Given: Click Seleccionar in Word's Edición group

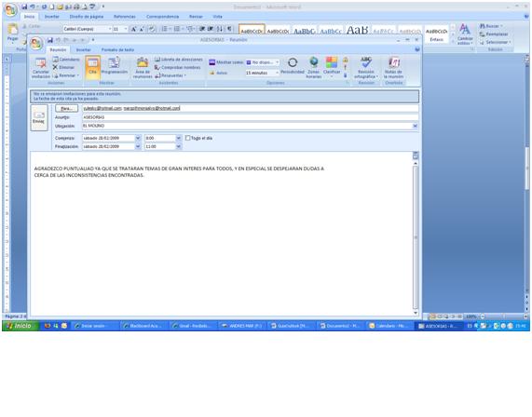Looking at the screenshot, I should [495, 42].
